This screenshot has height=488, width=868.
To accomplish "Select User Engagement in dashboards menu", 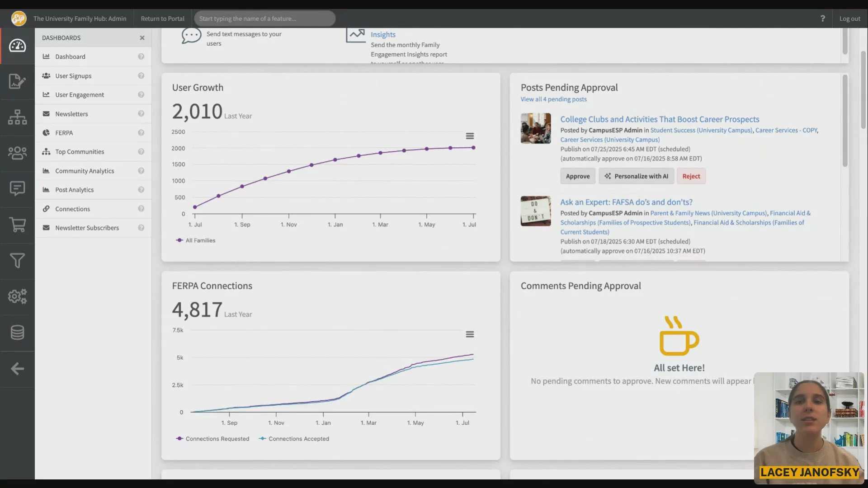I will (80, 95).
